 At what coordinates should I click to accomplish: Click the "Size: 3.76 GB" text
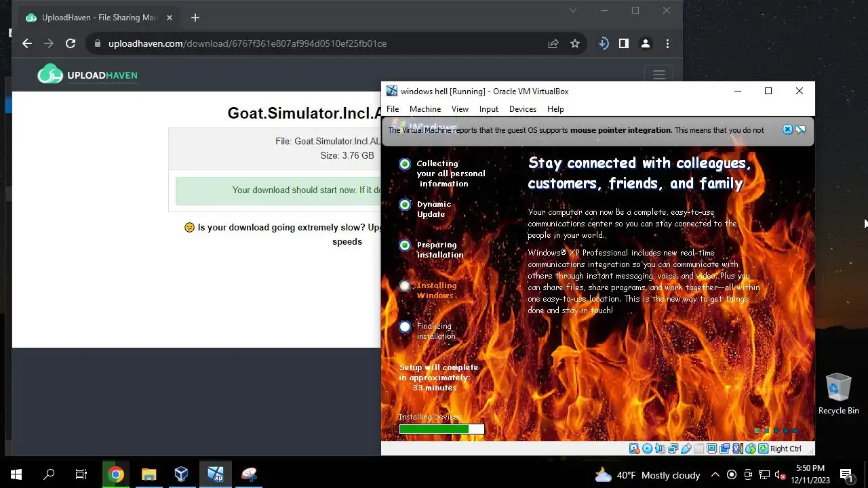(347, 155)
